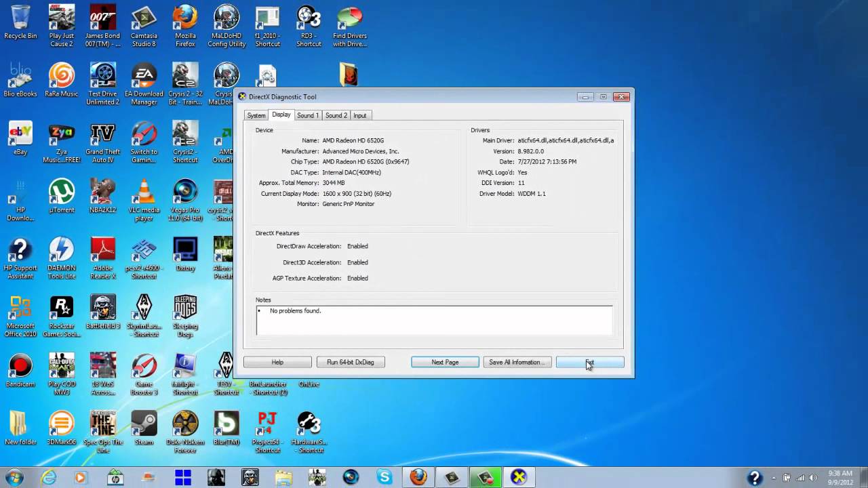Viewport: 868px width, 488px height.
Task: Click the DAEMON Tools Lite icon
Action: pyautogui.click(x=62, y=250)
